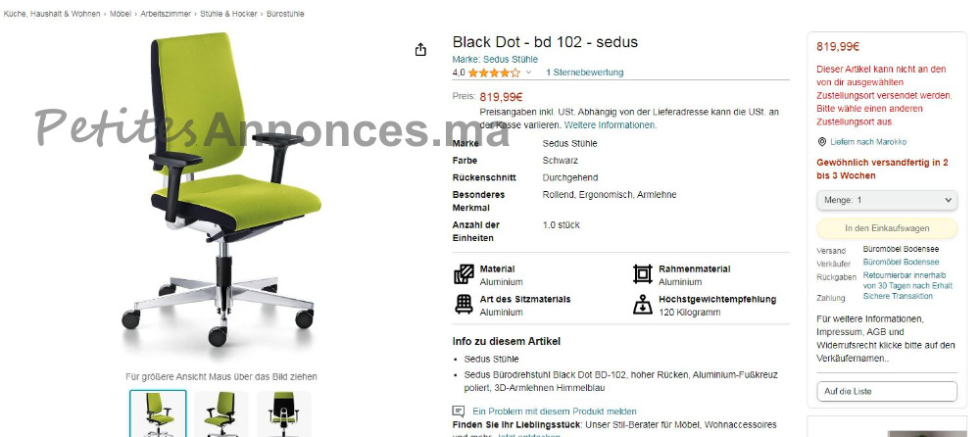Expand the rating chevron next to stars
This screenshot has width=980, height=437.
tap(528, 73)
